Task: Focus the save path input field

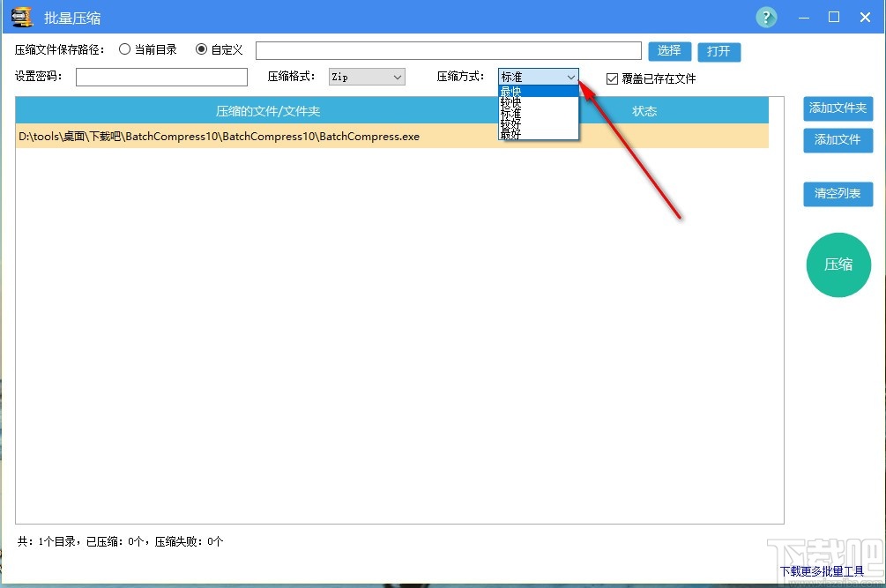Action: pos(449,50)
